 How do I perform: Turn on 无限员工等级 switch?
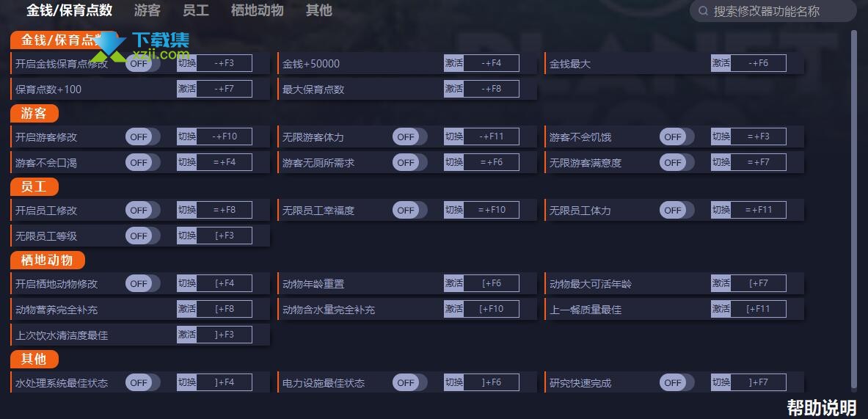click(x=143, y=236)
